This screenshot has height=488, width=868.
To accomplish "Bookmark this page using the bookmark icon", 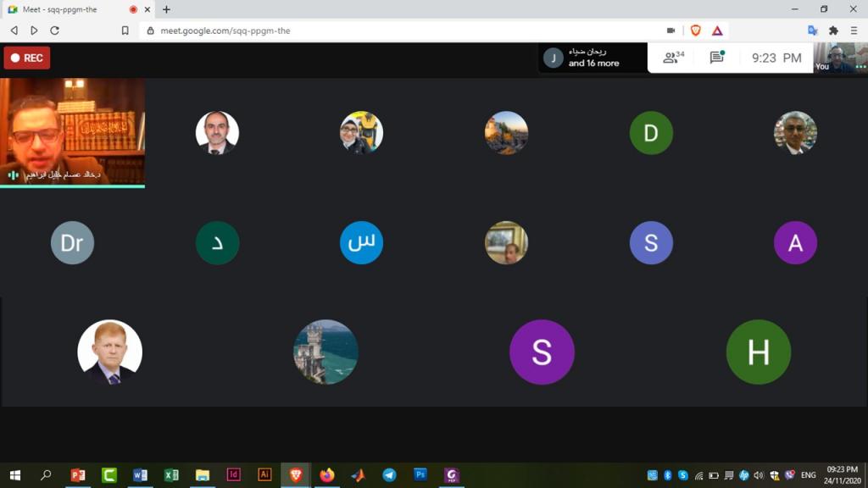I will point(125,30).
